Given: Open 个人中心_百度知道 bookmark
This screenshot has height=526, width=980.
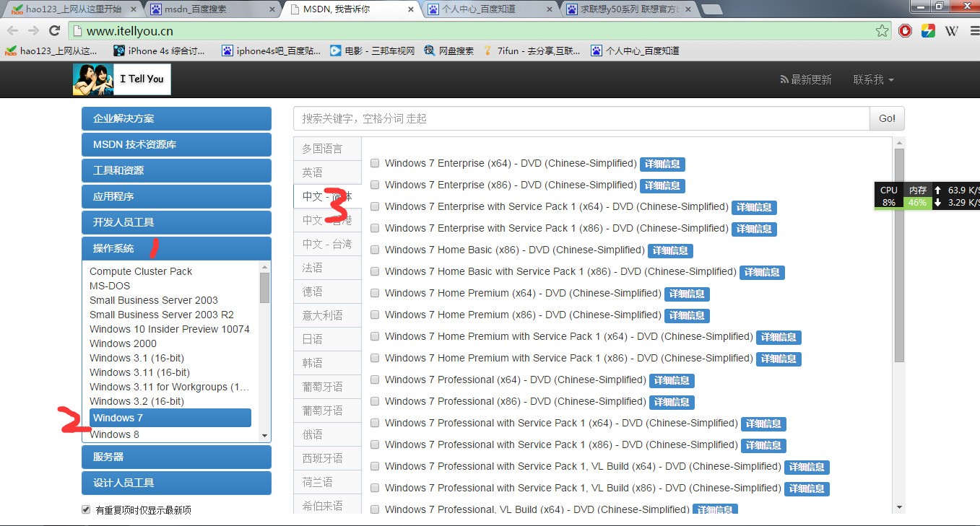Looking at the screenshot, I should [635, 51].
